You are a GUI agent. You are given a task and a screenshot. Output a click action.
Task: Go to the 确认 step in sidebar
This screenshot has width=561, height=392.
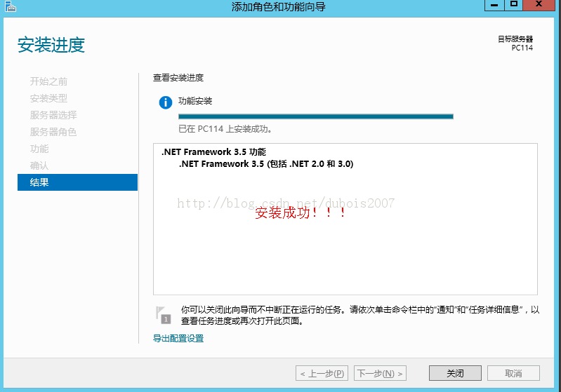click(x=39, y=165)
